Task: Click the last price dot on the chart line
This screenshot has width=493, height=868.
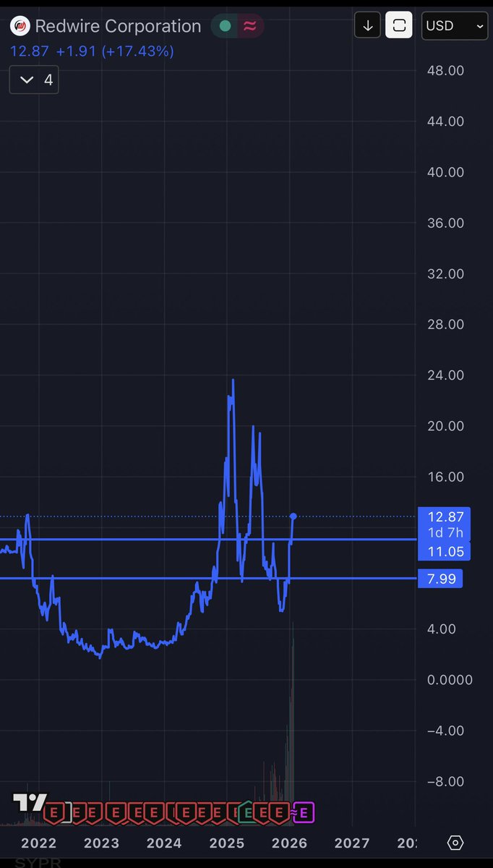Action: point(293,516)
